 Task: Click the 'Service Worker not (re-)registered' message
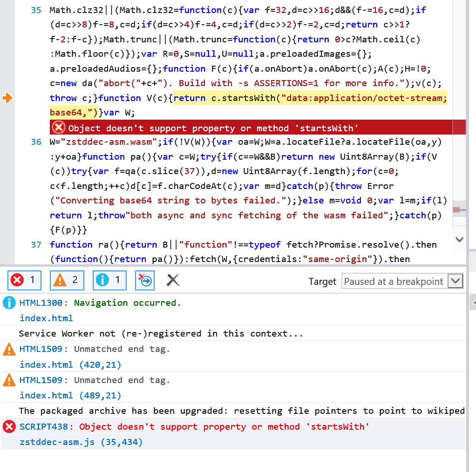[x=161, y=334]
